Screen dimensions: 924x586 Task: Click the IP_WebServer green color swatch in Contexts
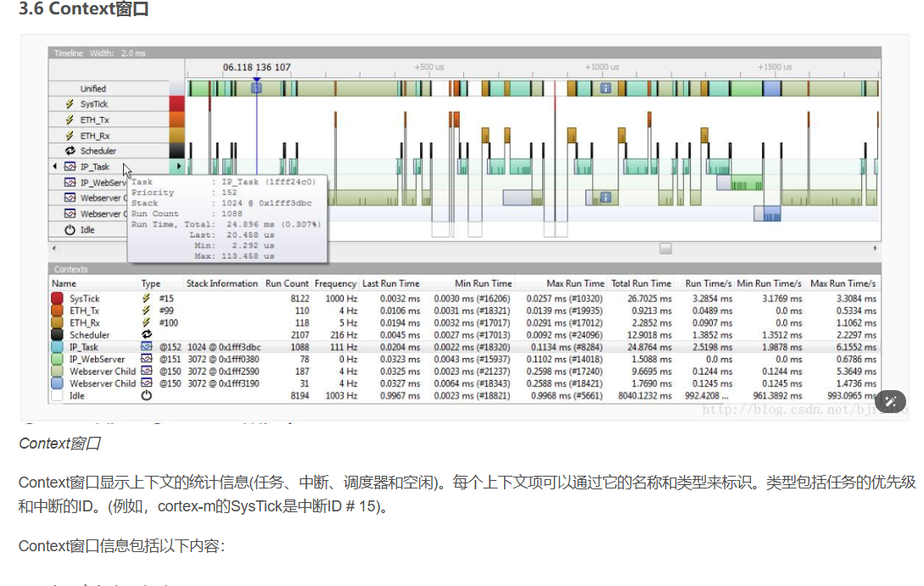57,359
